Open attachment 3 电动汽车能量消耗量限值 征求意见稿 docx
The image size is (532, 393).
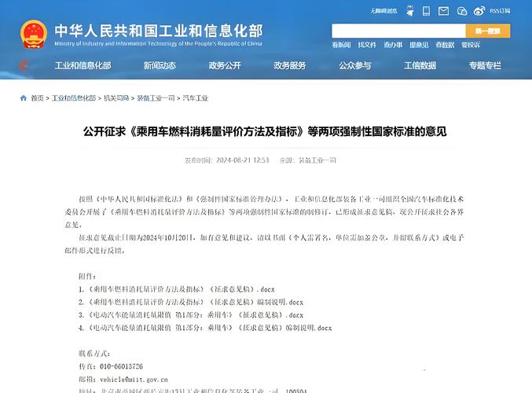pyautogui.click(x=191, y=315)
